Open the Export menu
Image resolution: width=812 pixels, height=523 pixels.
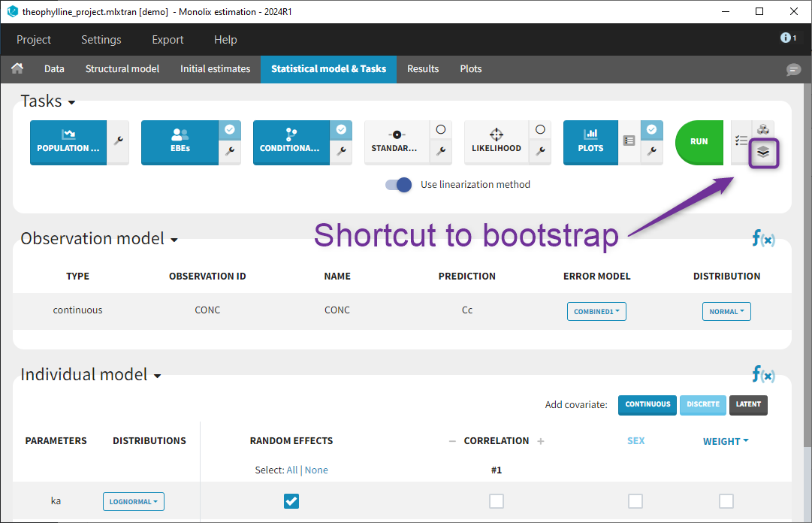167,39
